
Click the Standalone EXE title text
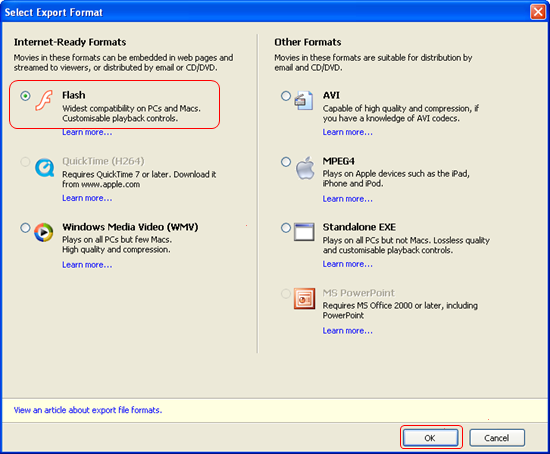(359, 227)
